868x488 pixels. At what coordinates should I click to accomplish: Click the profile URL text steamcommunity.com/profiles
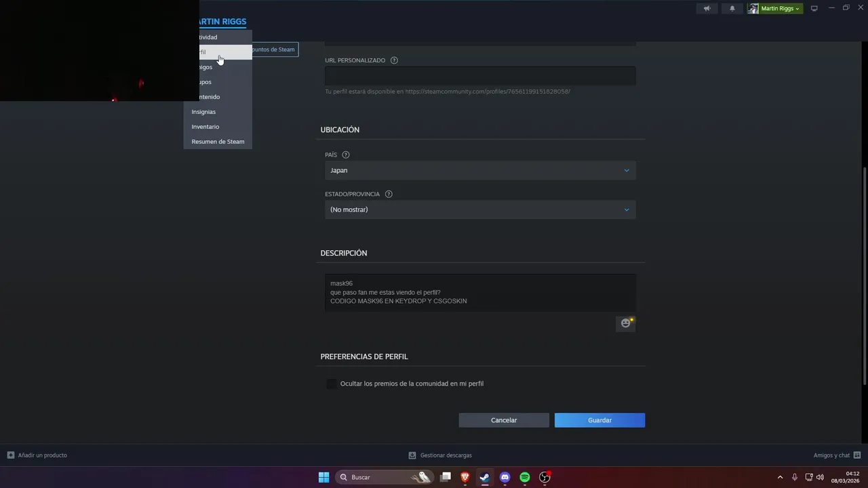tap(488, 91)
